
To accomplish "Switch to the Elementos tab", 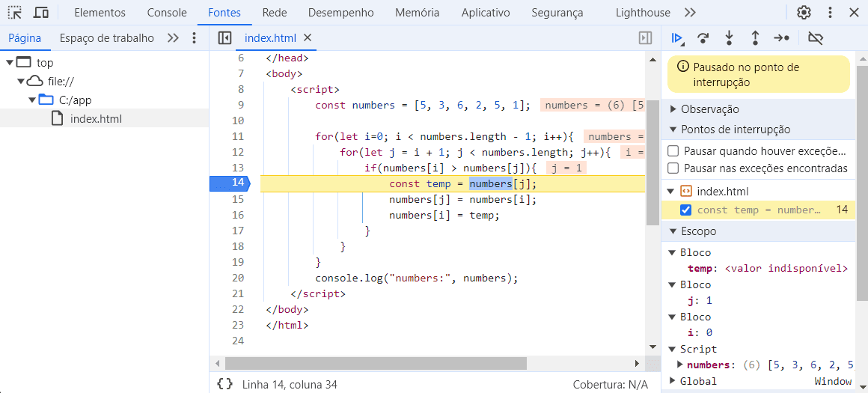I will point(100,13).
